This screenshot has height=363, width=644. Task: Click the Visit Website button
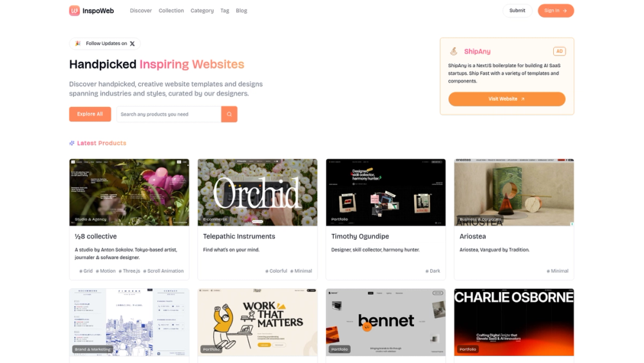click(507, 99)
